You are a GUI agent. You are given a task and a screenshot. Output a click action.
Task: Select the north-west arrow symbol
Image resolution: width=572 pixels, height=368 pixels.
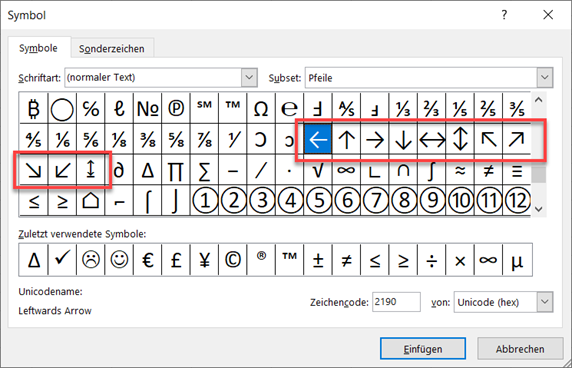489,139
